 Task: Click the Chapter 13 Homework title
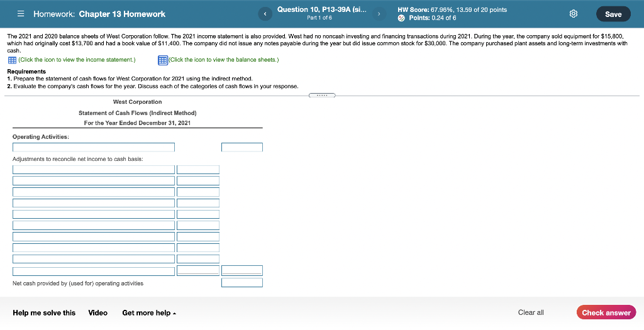coord(122,14)
